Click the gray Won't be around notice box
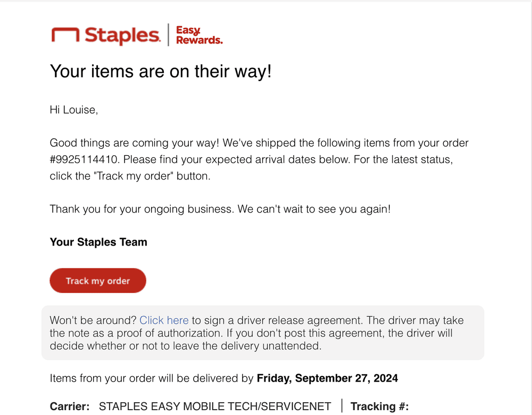The height and width of the screenshot is (415, 532). pyautogui.click(x=263, y=333)
